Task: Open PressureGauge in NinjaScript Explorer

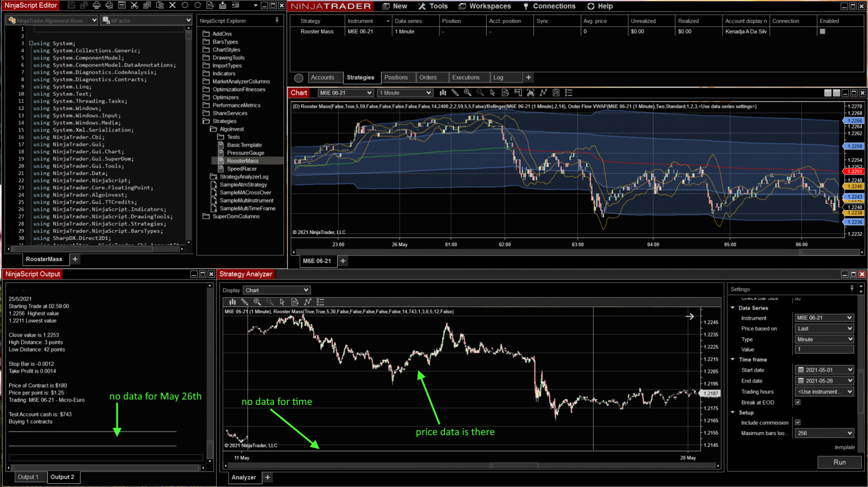Action: tap(245, 153)
